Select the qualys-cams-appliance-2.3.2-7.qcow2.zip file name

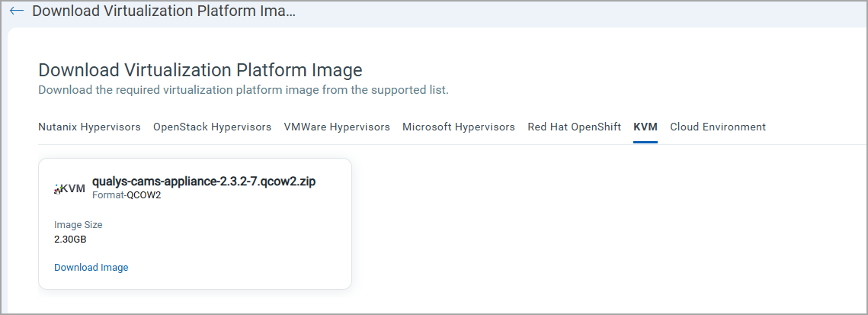point(203,182)
